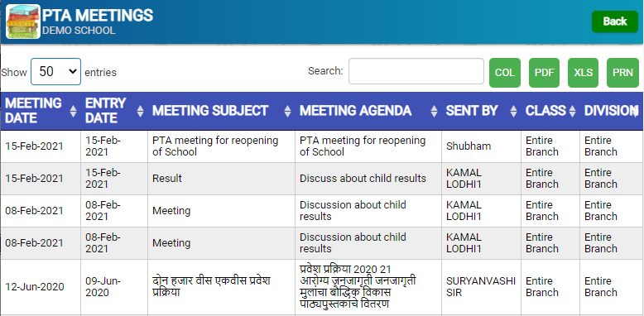This screenshot has height=316, width=644.
Task: Sort by Entry Date column arrows
Action: pyautogui.click(x=140, y=111)
